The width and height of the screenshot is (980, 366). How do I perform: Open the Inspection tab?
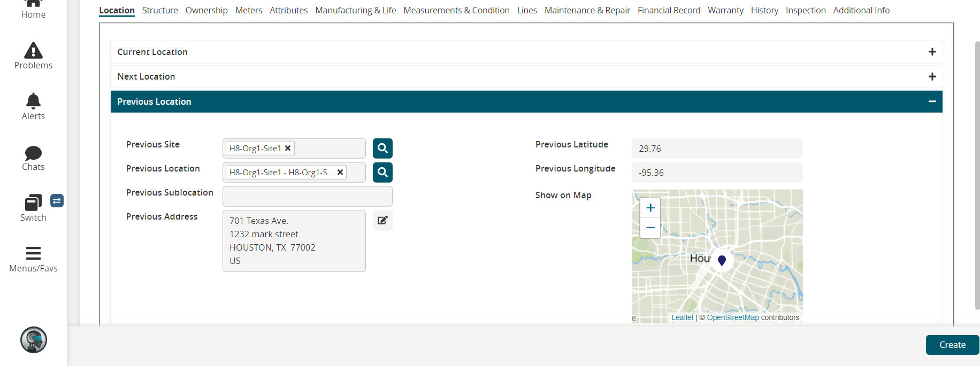pos(806,10)
